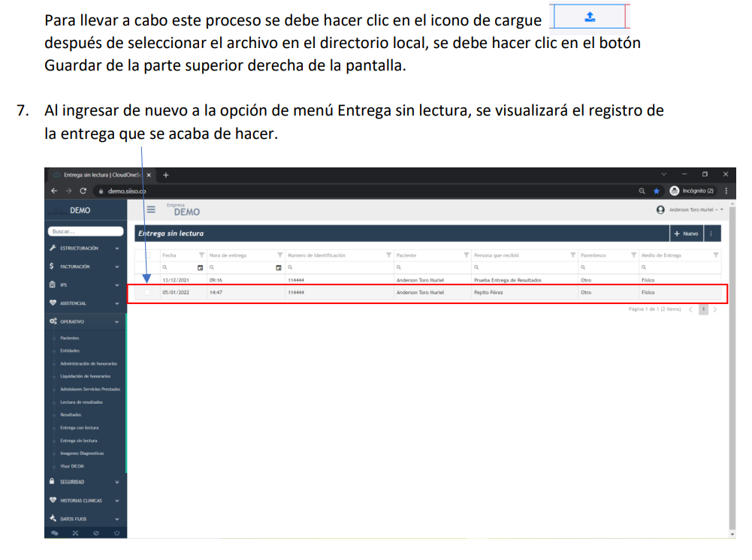Click the upload (cargue) icon in the instructions

pyautogui.click(x=590, y=17)
